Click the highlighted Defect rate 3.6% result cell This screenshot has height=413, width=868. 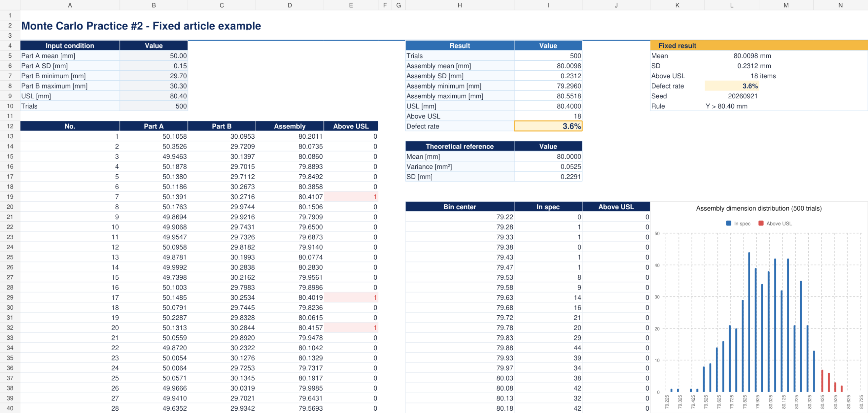[548, 126]
